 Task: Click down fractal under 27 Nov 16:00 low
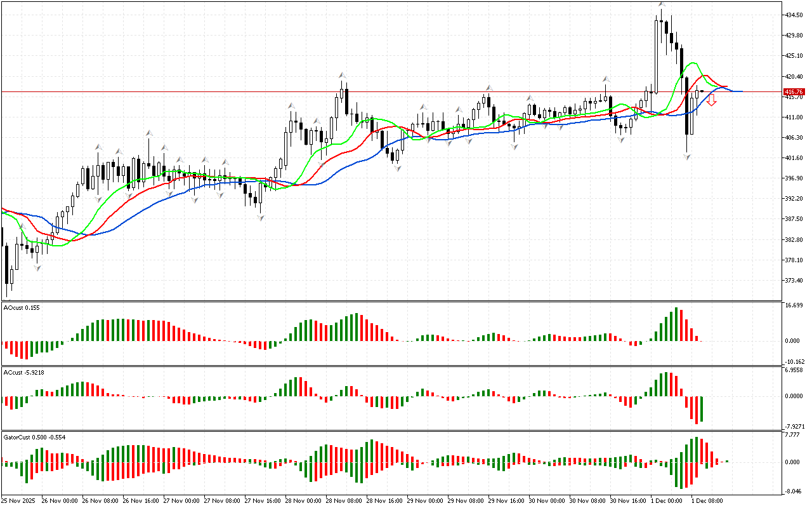point(260,217)
